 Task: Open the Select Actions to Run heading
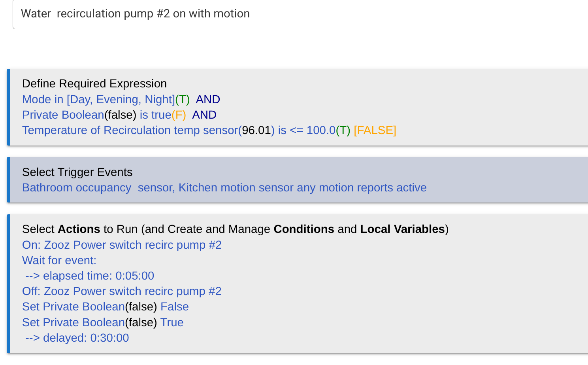coord(235,229)
